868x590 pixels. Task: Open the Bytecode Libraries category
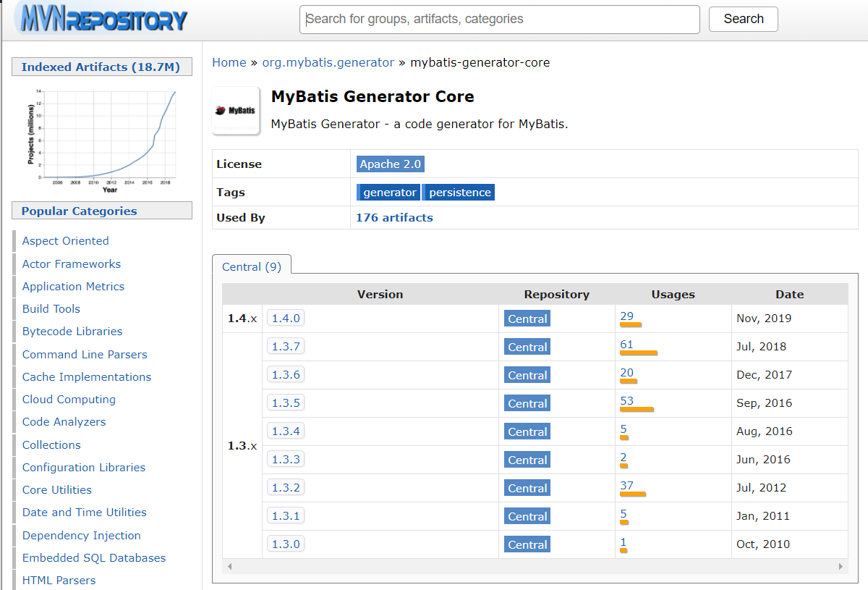72,332
